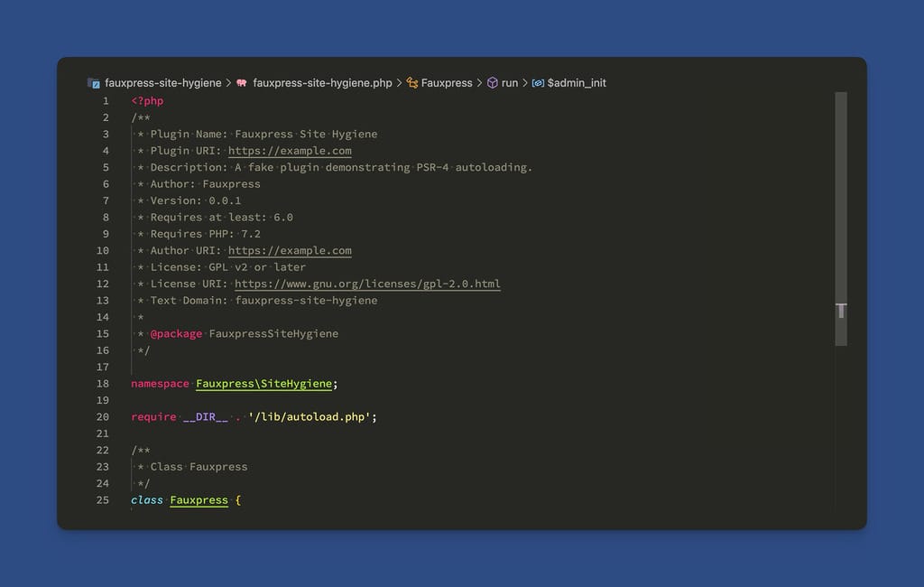Click the cube symbol icon next to run

pos(492,82)
